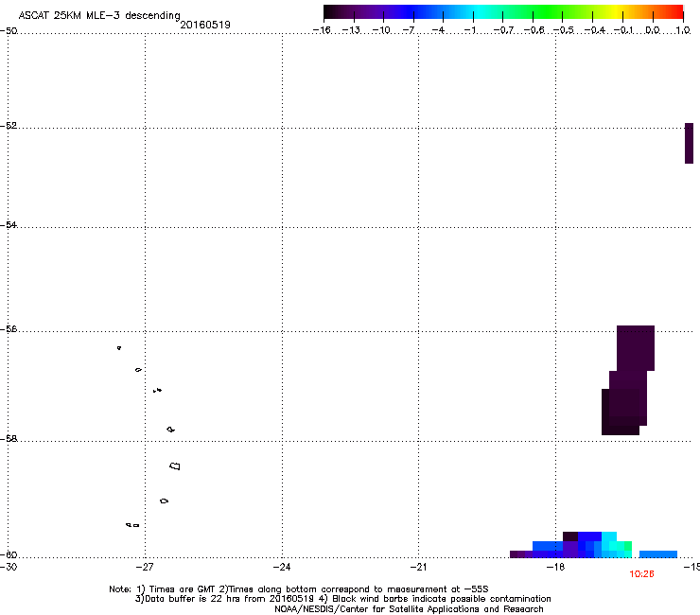Screen dimensions: 700x615
Task: Click the colorbar label -0.5
Action: click(564, 30)
